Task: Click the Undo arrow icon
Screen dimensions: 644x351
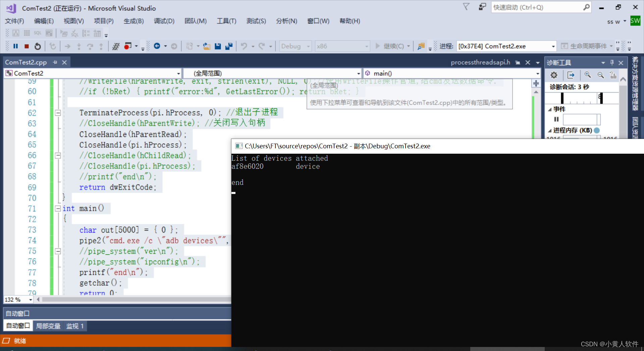Action: 244,46
